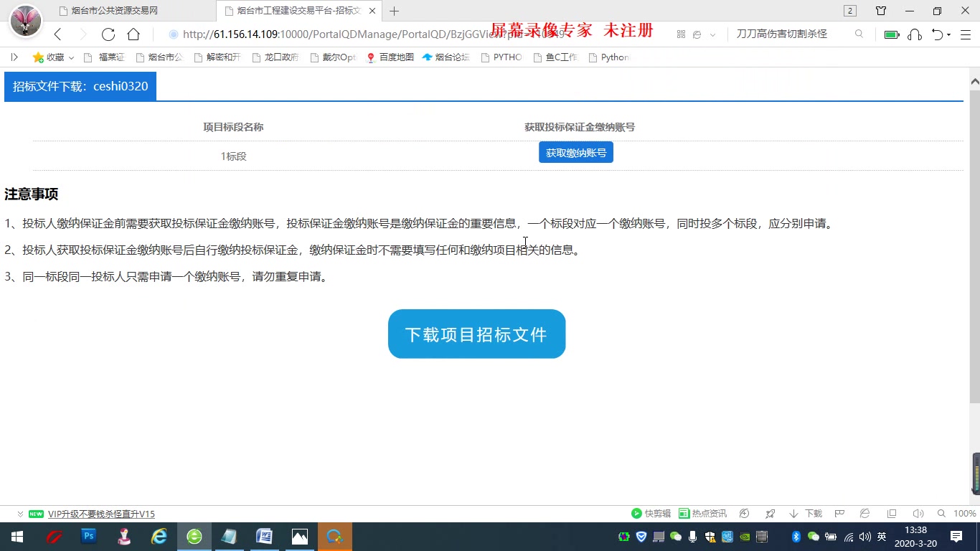980x551 pixels.
Task: Click the 获取缴纳账号 button for 1标段
Action: 575,152
